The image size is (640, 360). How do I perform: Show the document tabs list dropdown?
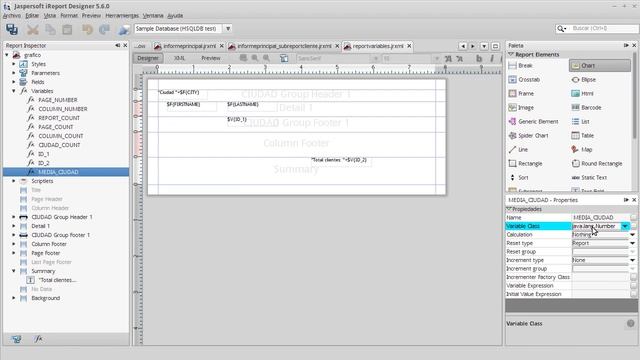(484, 46)
